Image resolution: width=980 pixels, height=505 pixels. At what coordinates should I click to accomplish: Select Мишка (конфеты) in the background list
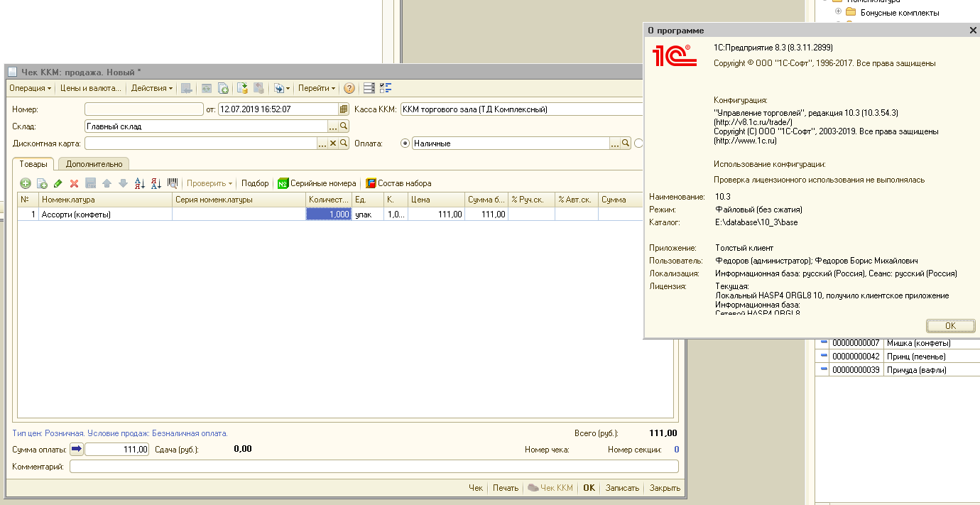[918, 343]
